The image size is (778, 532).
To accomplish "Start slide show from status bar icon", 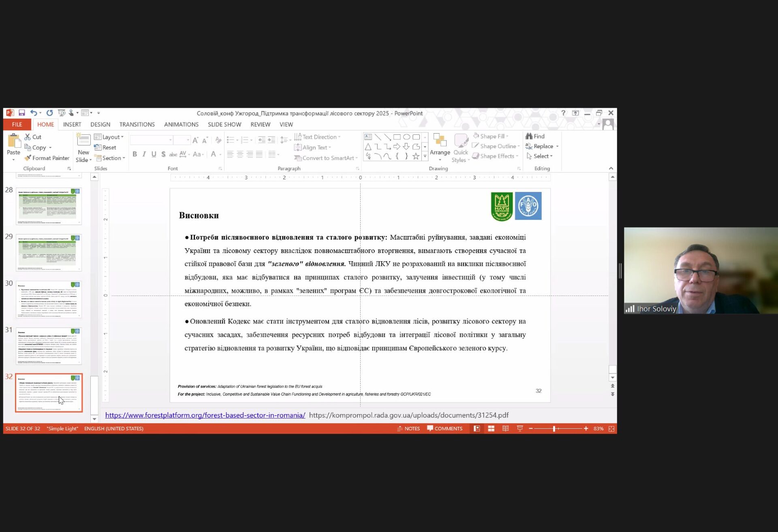I will tap(520, 428).
